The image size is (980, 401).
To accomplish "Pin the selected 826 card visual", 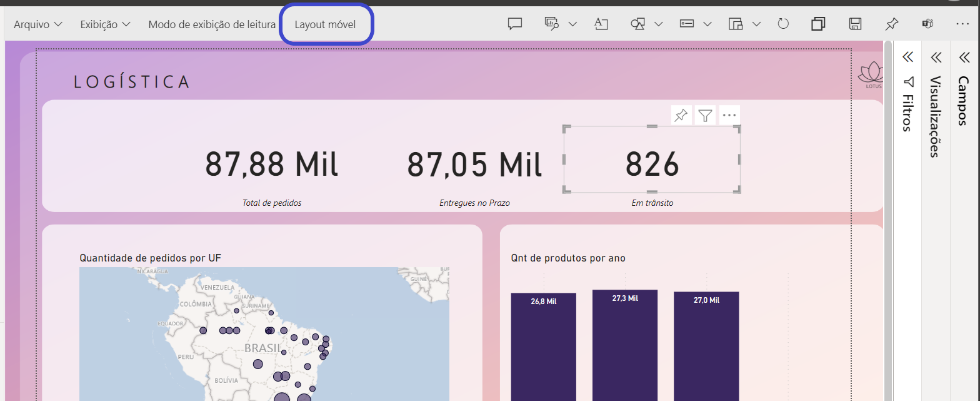I will point(681,115).
